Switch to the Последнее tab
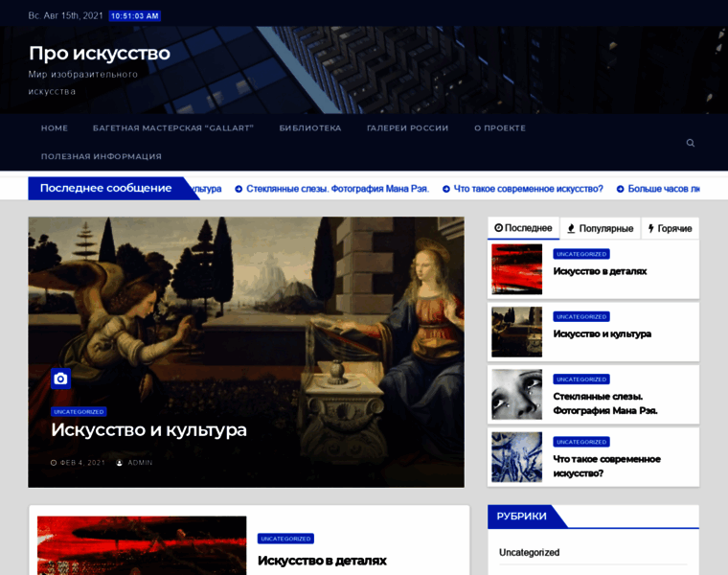 [x=523, y=228]
